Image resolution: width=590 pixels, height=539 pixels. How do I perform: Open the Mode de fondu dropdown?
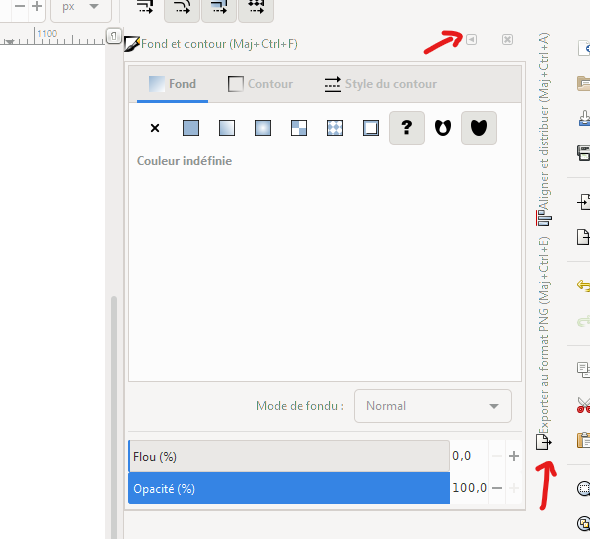coord(433,406)
